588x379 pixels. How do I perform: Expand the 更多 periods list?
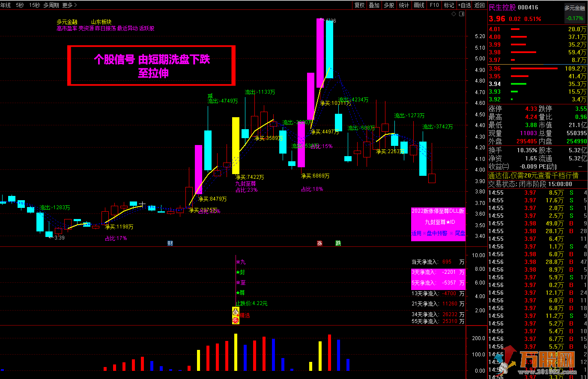69,5
